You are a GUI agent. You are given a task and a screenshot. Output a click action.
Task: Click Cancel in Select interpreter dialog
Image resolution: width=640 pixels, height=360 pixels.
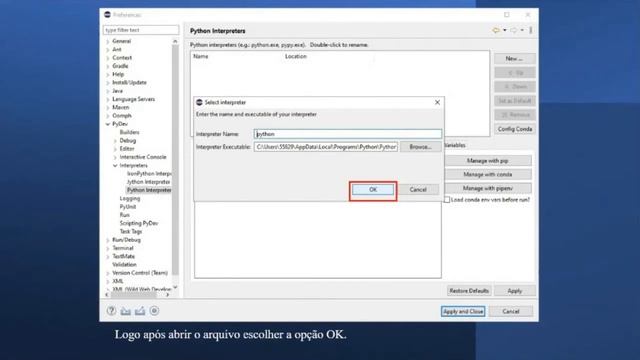click(418, 190)
